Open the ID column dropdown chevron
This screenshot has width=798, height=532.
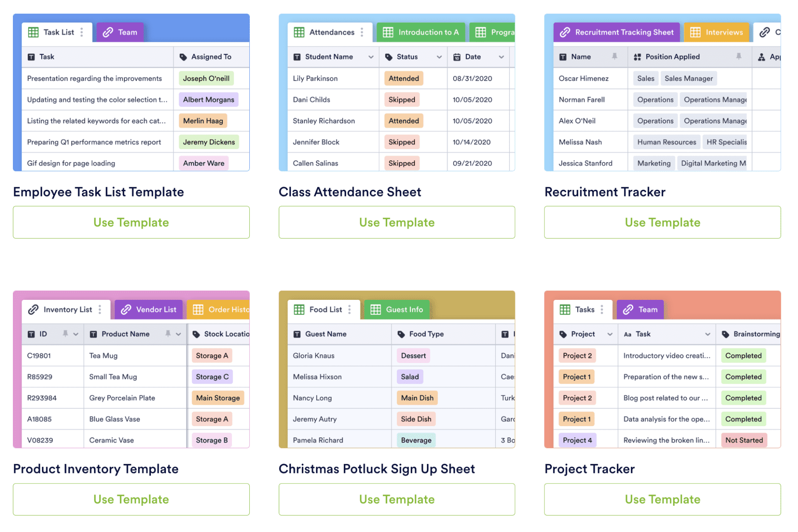tap(76, 334)
